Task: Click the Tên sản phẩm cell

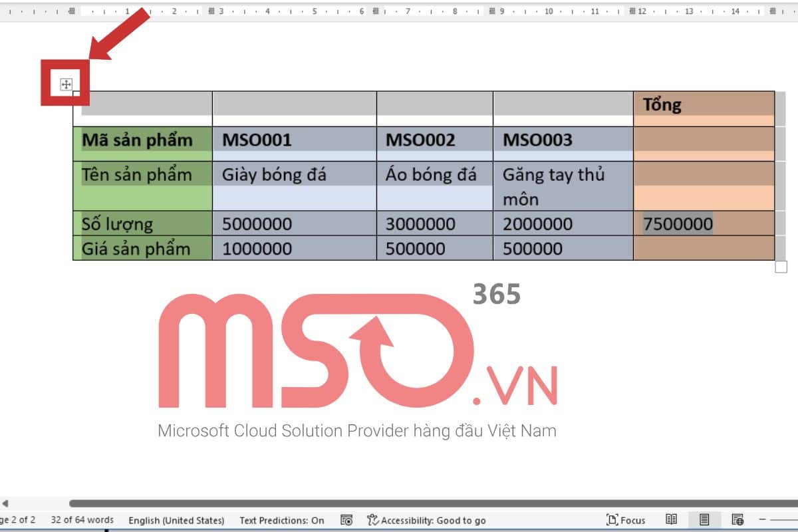Action: click(x=142, y=186)
